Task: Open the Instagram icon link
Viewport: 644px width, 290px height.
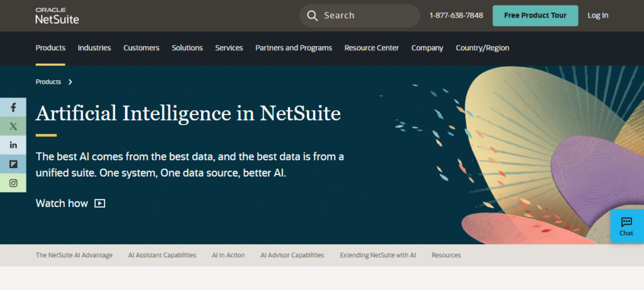Action: coord(13,183)
